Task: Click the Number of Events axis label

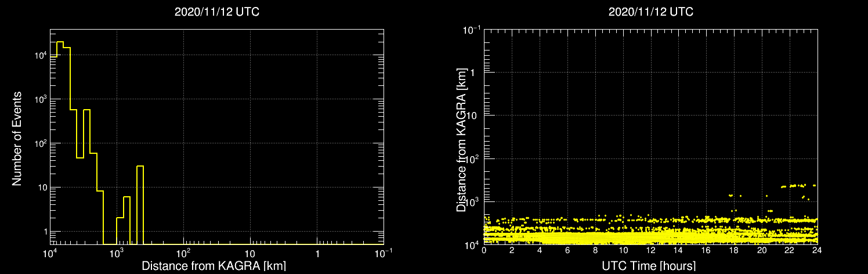Action: click(17, 138)
